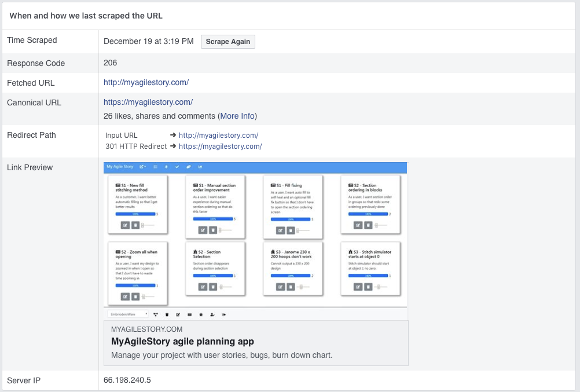Expand the edit dropdown in the top navbar
Screen dimensions: 580x392
(142, 167)
